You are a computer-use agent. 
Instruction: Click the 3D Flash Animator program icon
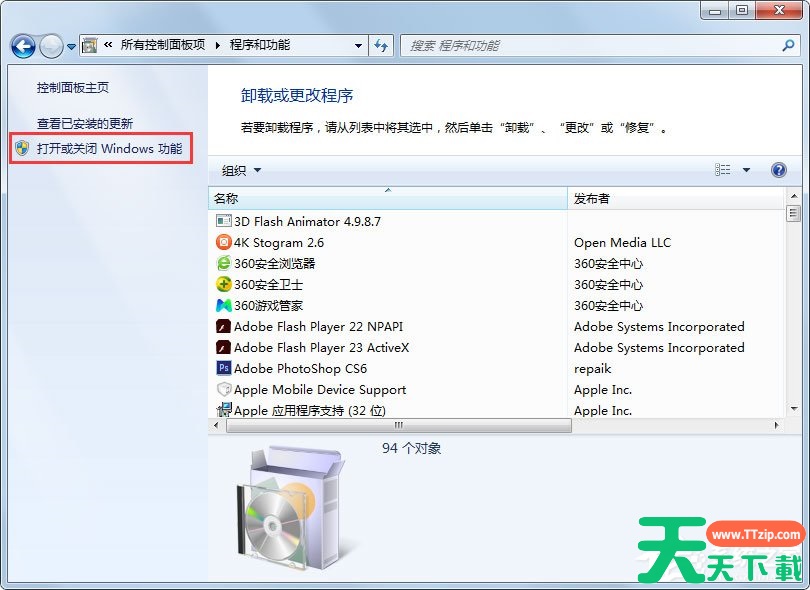tap(223, 221)
